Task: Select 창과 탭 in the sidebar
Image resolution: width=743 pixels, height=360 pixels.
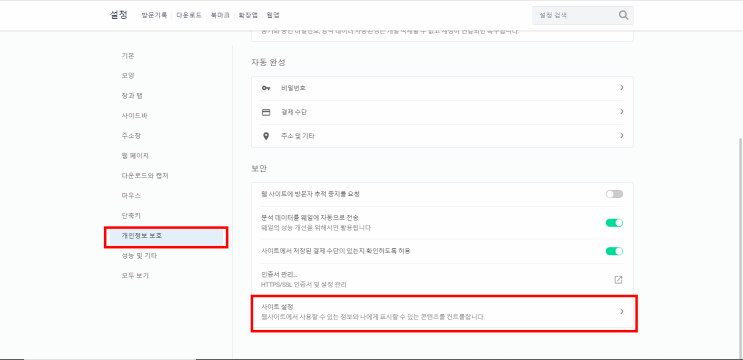Action: click(132, 96)
